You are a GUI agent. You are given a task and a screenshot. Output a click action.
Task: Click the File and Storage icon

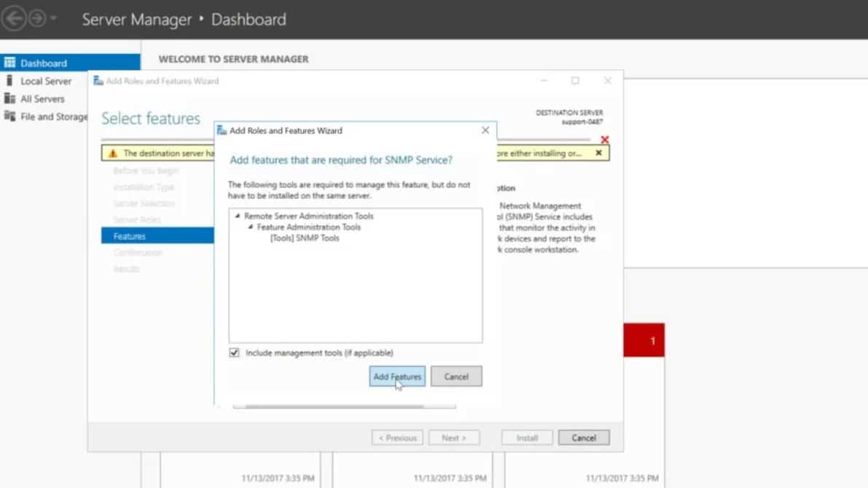[x=9, y=117]
